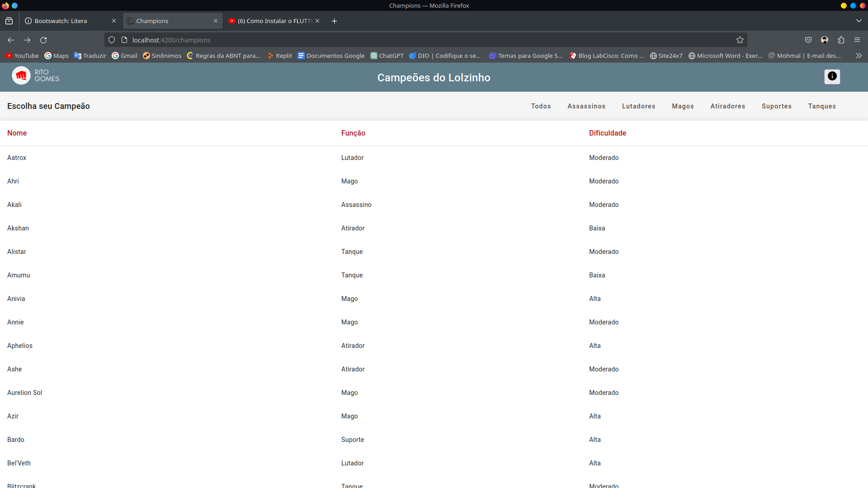Viewport: 868px width, 488px height.
Task: Open the tracking protection shield
Action: (111, 40)
